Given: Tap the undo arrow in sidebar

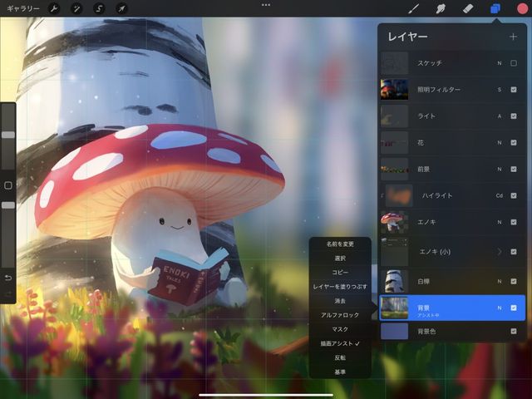Looking at the screenshot, I should (x=8, y=278).
